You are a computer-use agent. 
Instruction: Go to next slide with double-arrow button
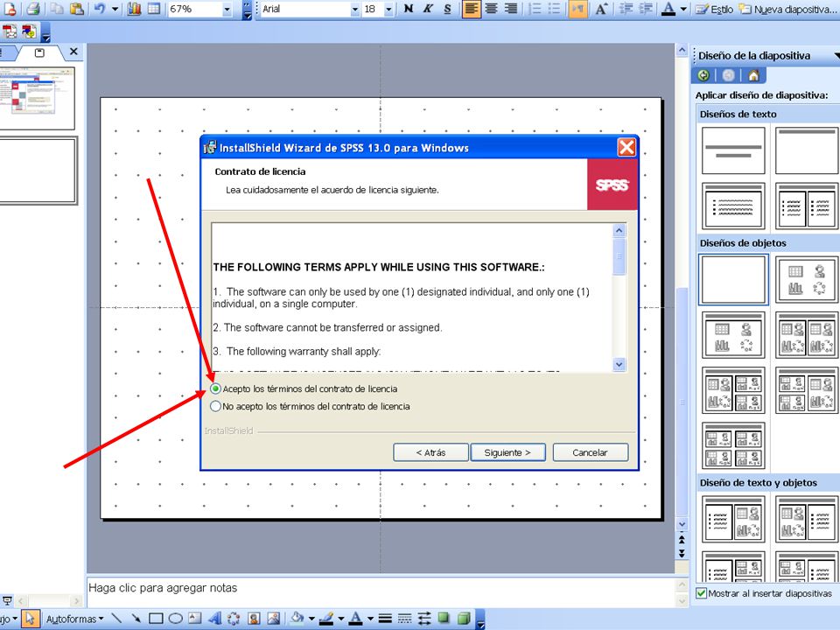click(x=682, y=553)
